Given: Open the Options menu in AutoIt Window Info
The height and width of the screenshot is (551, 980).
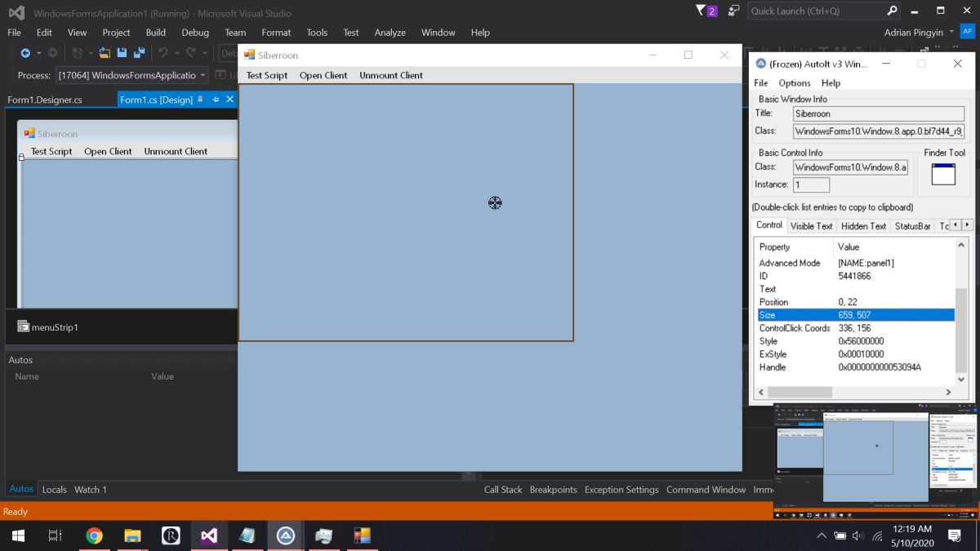Looking at the screenshot, I should [x=795, y=83].
